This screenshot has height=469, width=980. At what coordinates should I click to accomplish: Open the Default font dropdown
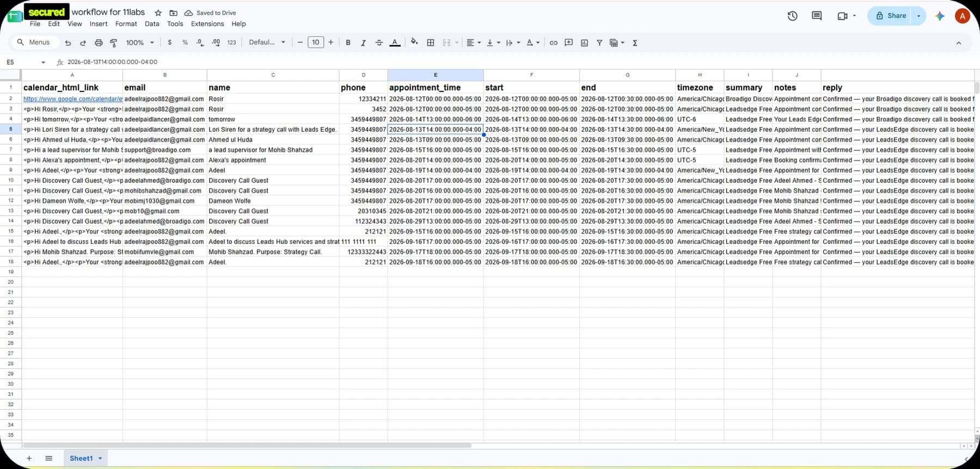(x=267, y=42)
